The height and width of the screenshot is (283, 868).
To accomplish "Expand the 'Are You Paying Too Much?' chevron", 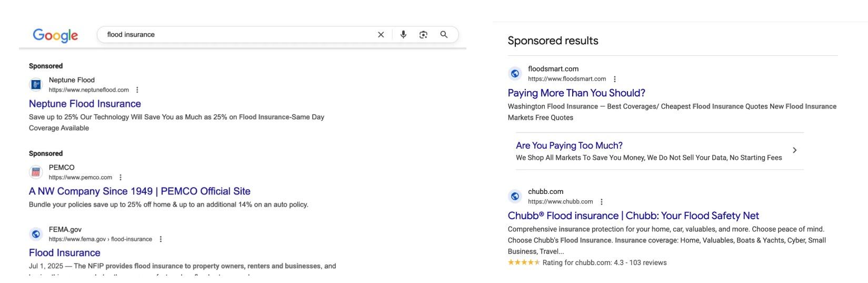I will coord(794,151).
